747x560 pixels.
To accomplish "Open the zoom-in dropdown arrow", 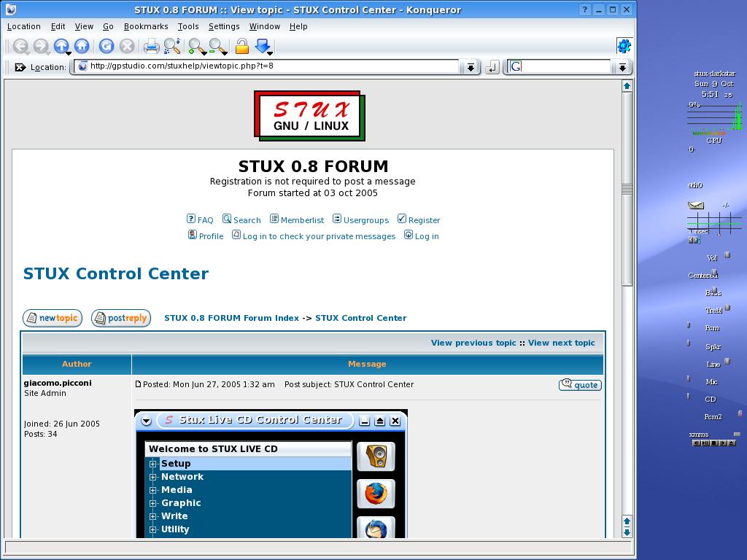I will [x=204, y=52].
